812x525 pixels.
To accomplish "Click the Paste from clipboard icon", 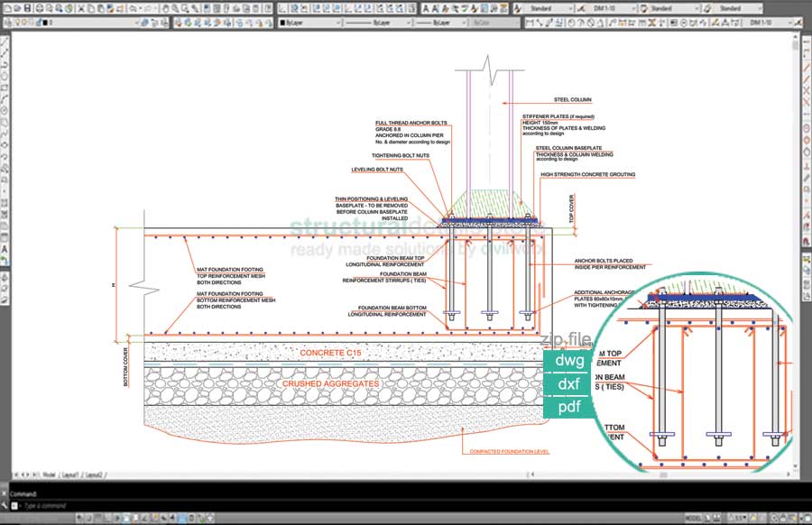I will coord(101,8).
